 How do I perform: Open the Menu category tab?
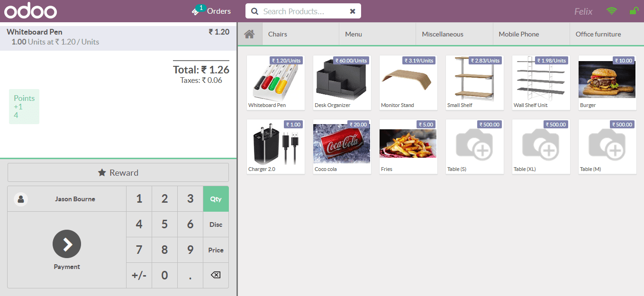pos(378,34)
